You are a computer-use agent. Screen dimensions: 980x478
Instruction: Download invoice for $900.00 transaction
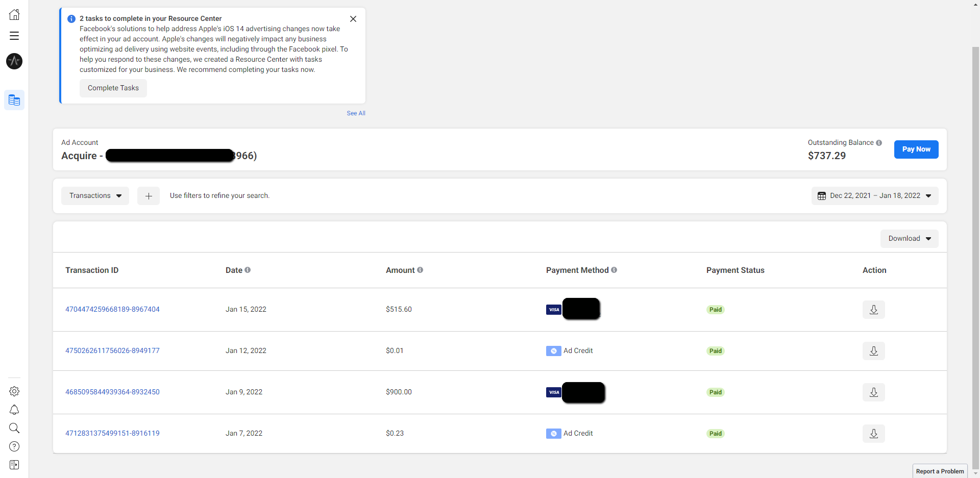tap(873, 392)
